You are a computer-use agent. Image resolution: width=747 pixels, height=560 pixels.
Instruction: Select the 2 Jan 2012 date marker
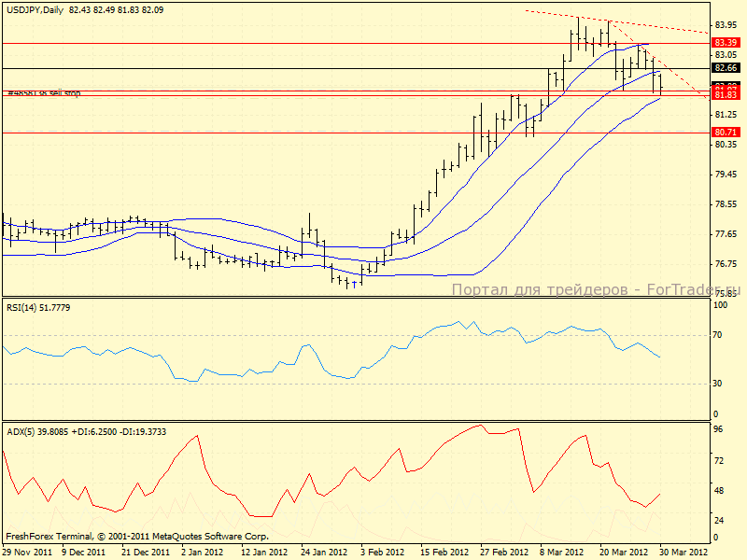[202, 553]
